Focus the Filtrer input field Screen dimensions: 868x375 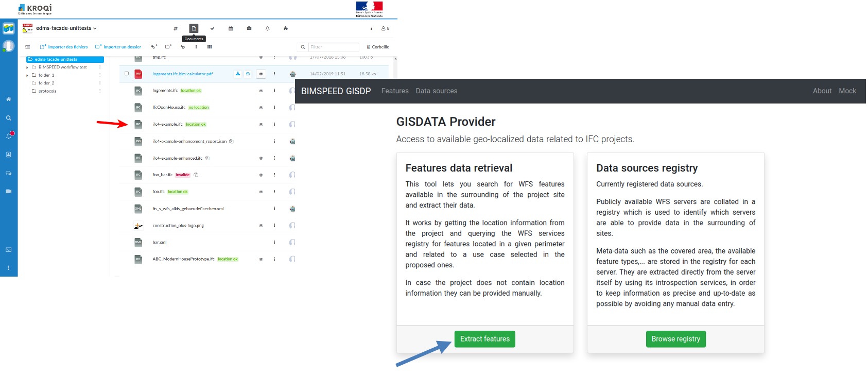click(x=334, y=47)
